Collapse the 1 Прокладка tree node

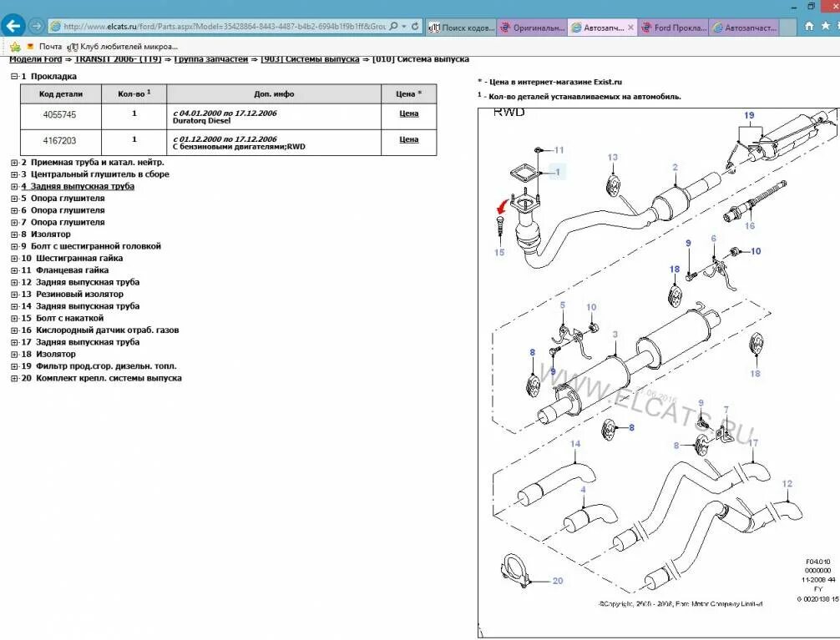click(14, 77)
